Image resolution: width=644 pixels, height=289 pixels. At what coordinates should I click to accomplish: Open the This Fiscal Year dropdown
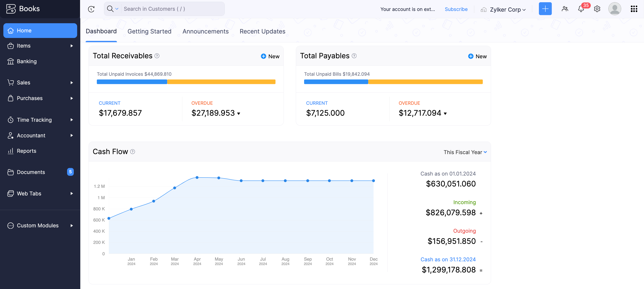coord(465,152)
